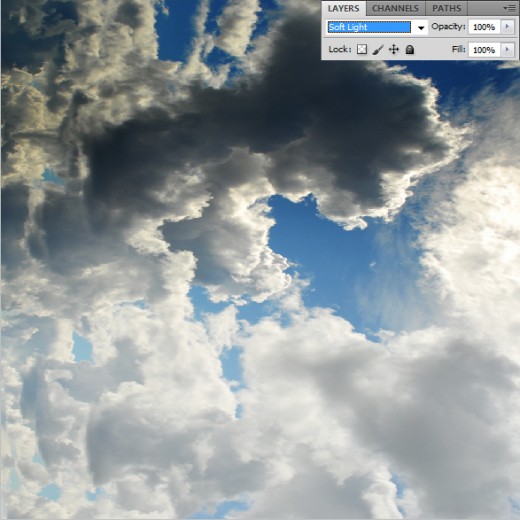This screenshot has height=520, width=520.
Task: Switch to the Channels tab
Action: [395, 8]
